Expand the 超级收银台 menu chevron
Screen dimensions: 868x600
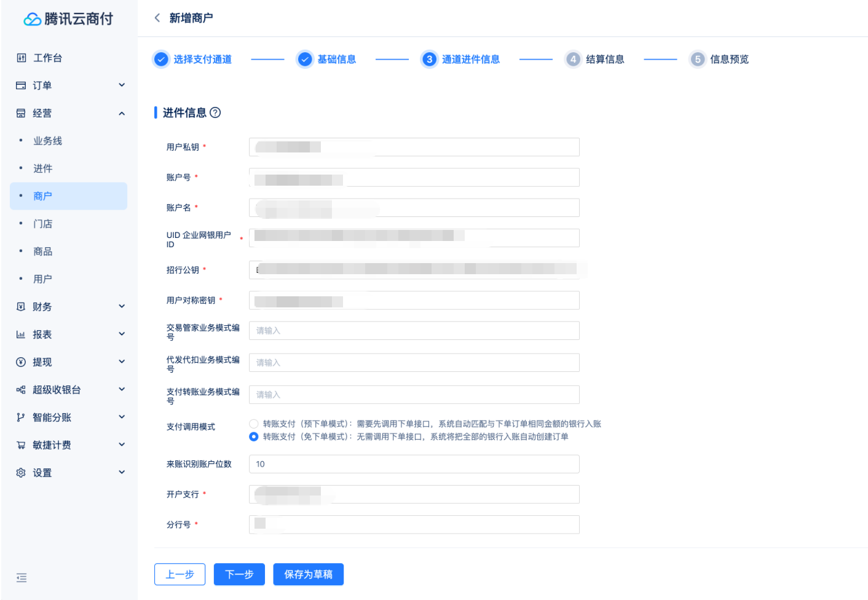(x=122, y=389)
